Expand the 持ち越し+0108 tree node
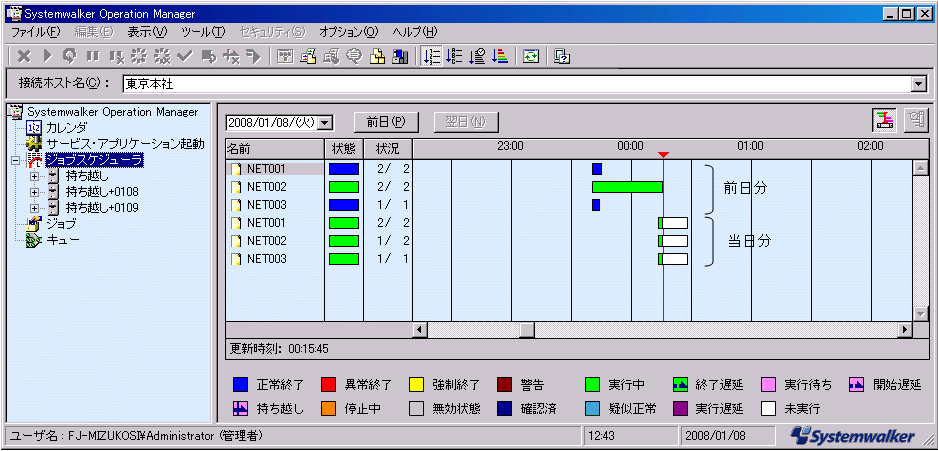The width and height of the screenshot is (938, 451). coord(34,192)
